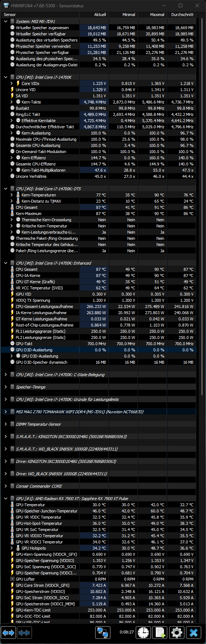Screen dimensions: 206x644
Task: Select Physischer Speicher verwendet row
Action: point(98,46)
